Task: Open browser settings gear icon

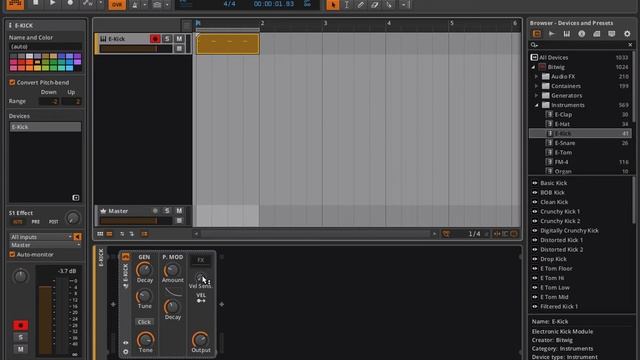Action: pyautogui.click(x=627, y=34)
